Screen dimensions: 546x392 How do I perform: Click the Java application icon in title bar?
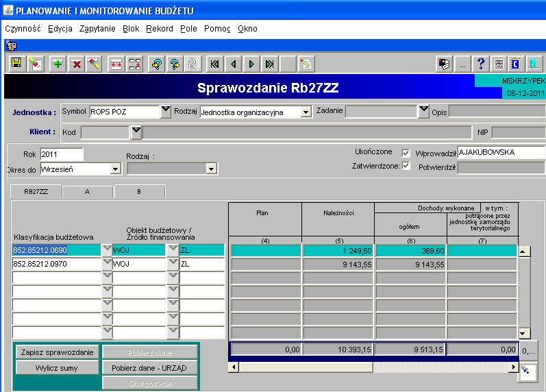8,10
